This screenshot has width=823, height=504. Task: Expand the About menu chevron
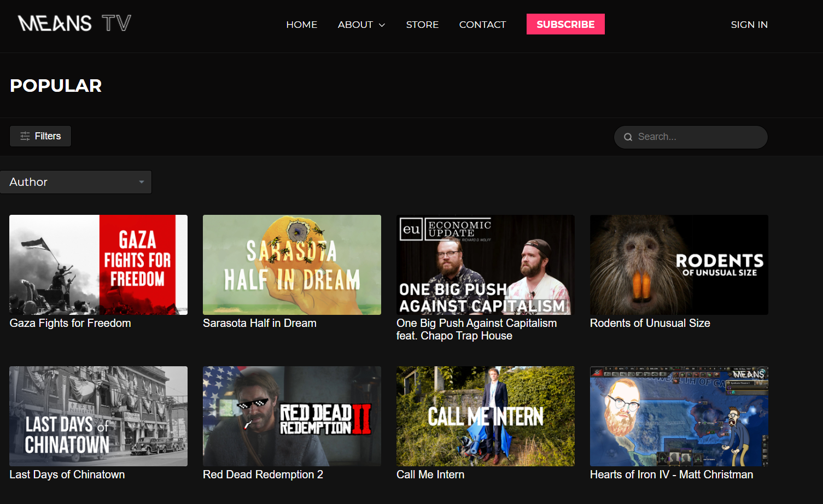point(382,25)
